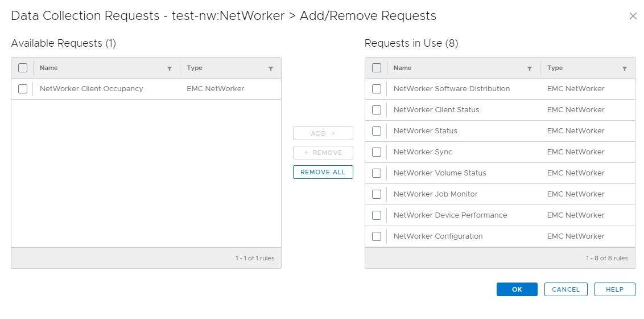
Task: Filter Requests in Use by Name column
Action: coord(530,69)
